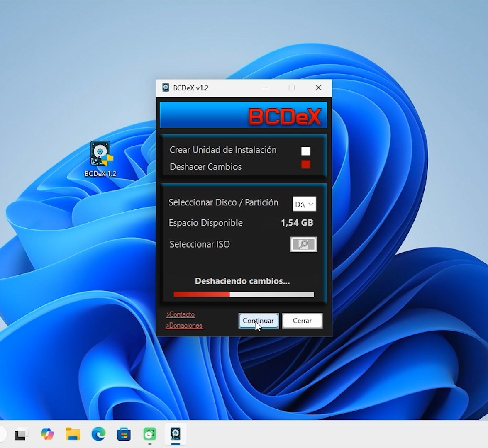Click the red BCDeX logo banner

(x=243, y=115)
